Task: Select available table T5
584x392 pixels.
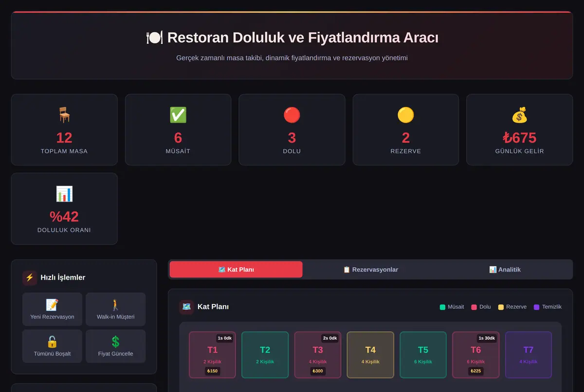Action: click(x=423, y=355)
